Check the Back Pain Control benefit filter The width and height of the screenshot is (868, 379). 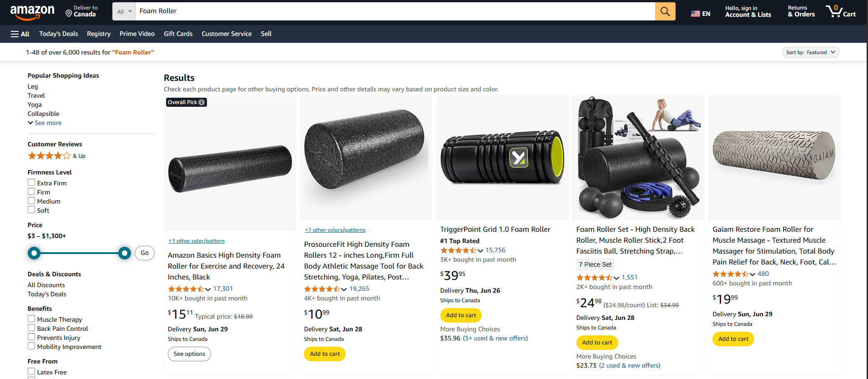tap(31, 328)
